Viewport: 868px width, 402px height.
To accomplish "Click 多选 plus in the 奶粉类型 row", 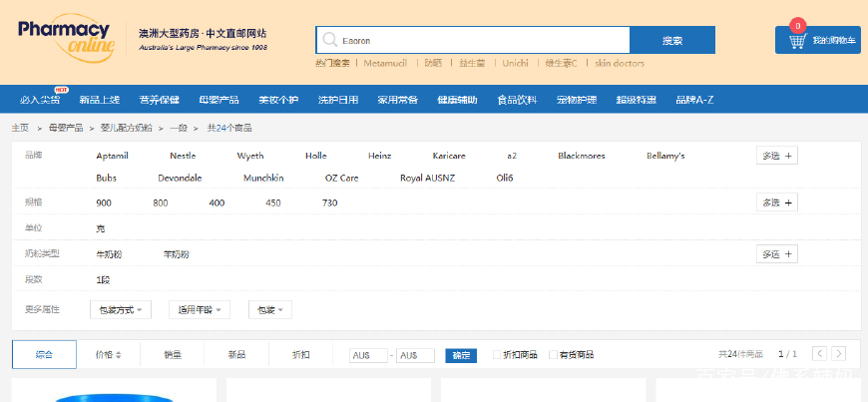I will [x=776, y=254].
